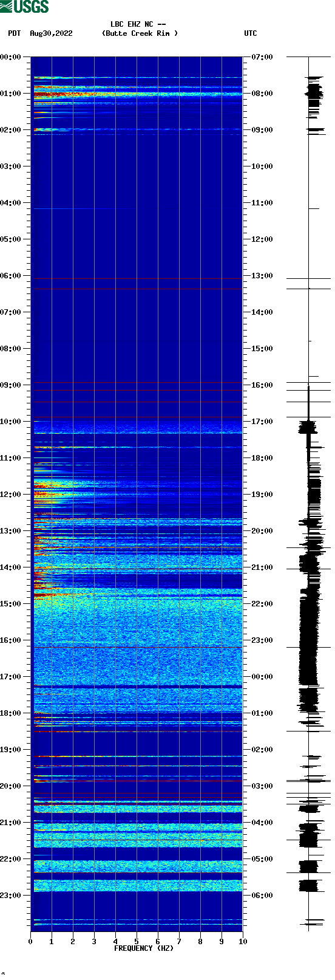This screenshot has width=335, height=980.
Task: Click the PDT 05:00 time label
Action: tap(11, 239)
